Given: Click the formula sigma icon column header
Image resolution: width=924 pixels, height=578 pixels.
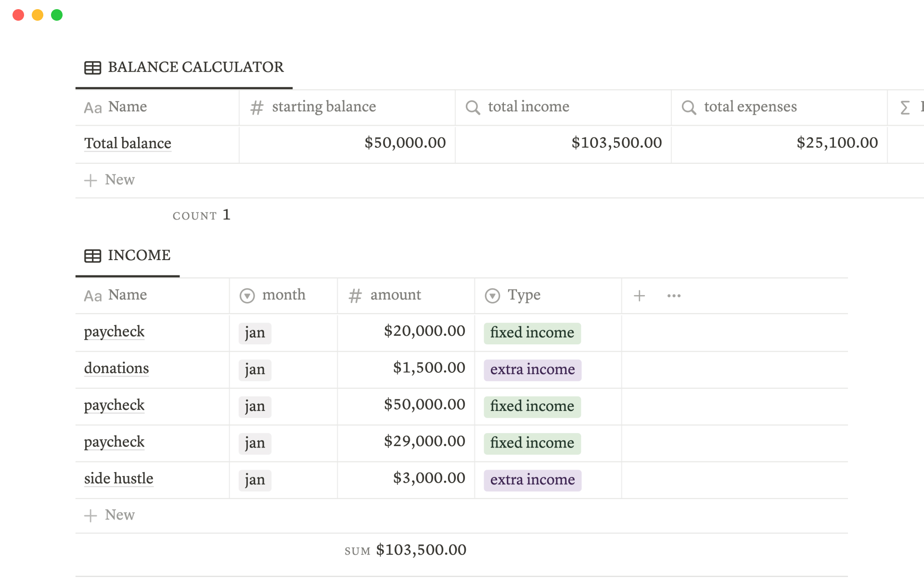Looking at the screenshot, I should (905, 107).
